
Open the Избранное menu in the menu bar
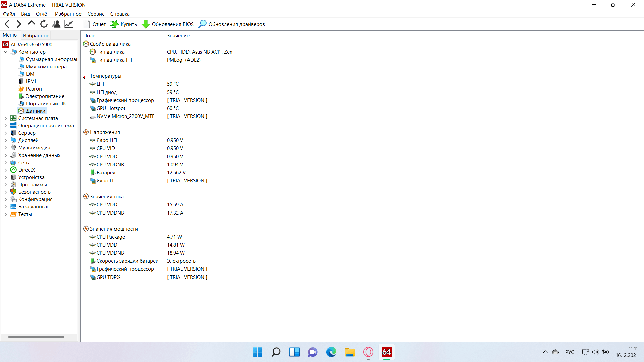click(68, 14)
